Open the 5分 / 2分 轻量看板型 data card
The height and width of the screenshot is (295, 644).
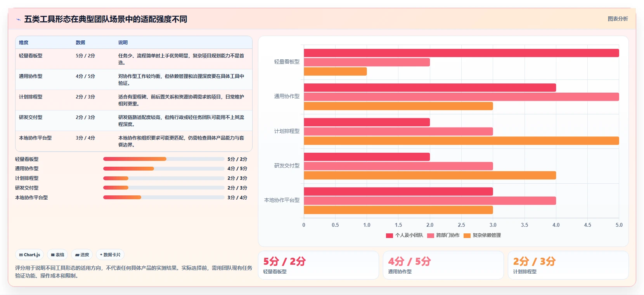point(319,265)
